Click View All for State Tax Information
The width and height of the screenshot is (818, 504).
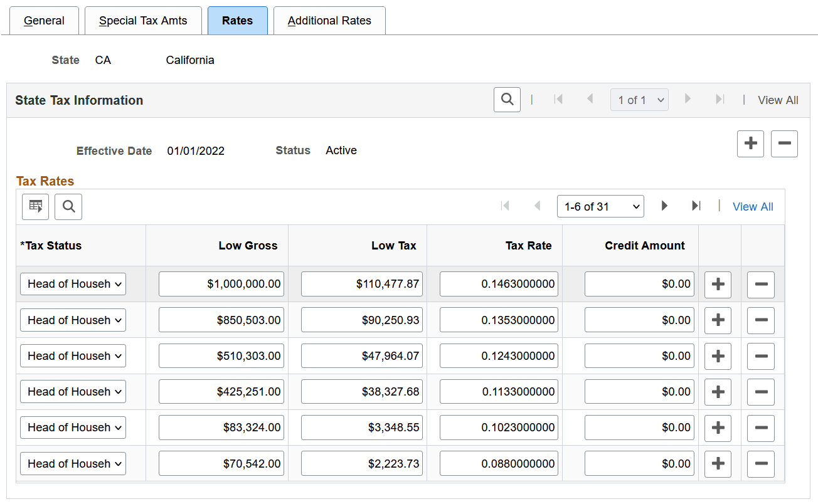[x=778, y=100]
